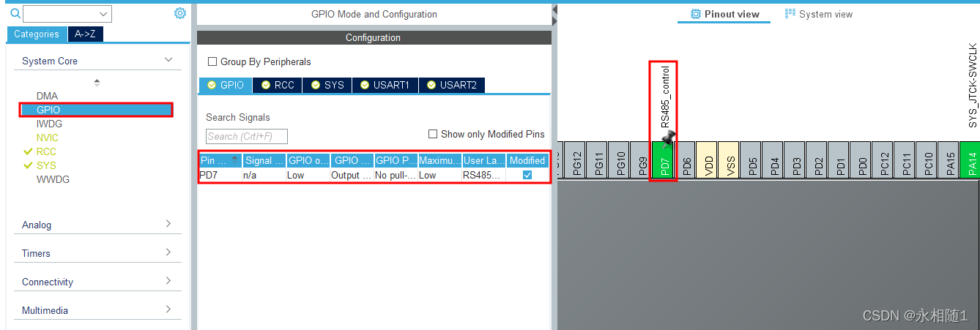The width and height of the screenshot is (980, 330).
Task: Click pin PG12 on the chip
Action: 577,160
